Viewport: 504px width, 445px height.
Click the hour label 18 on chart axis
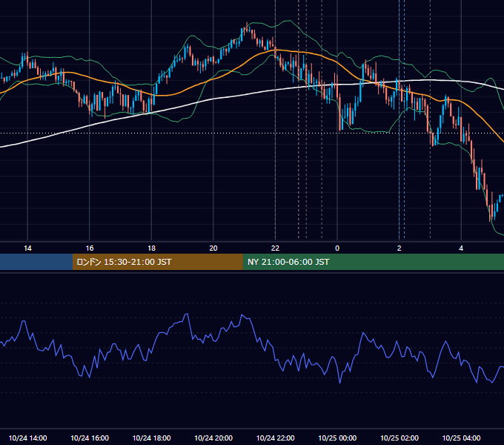click(x=151, y=248)
